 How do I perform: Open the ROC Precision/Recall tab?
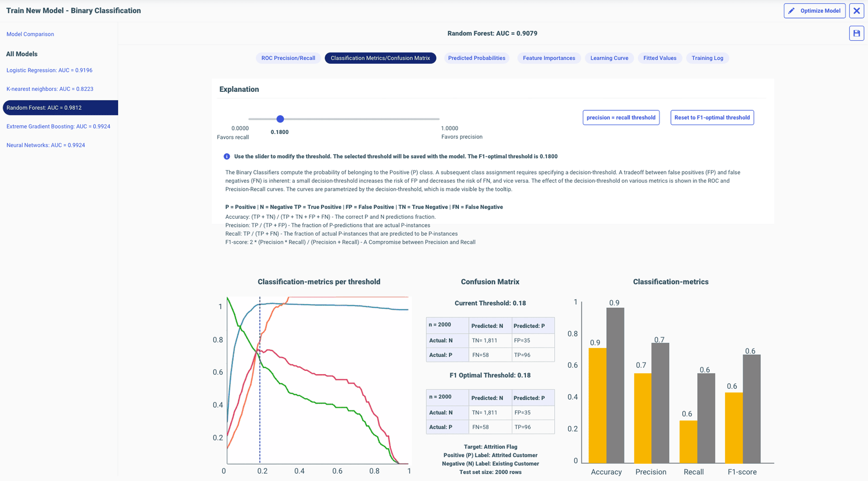pyautogui.click(x=288, y=58)
